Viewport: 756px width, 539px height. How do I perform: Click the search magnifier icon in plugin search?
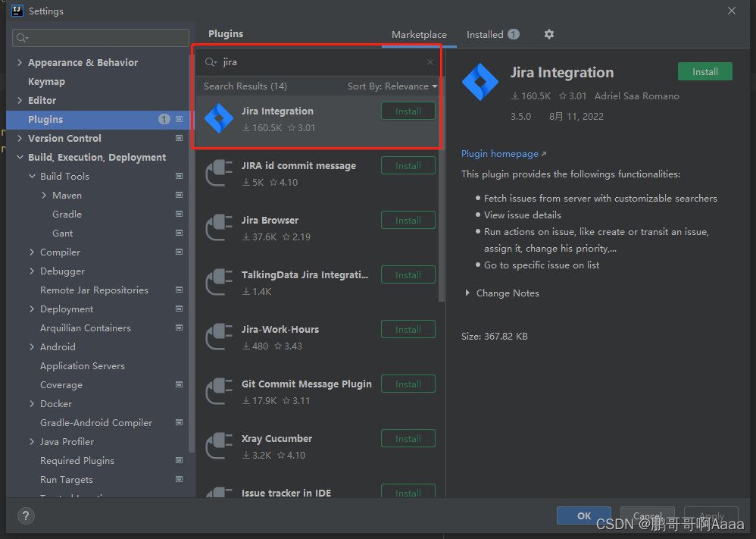211,62
